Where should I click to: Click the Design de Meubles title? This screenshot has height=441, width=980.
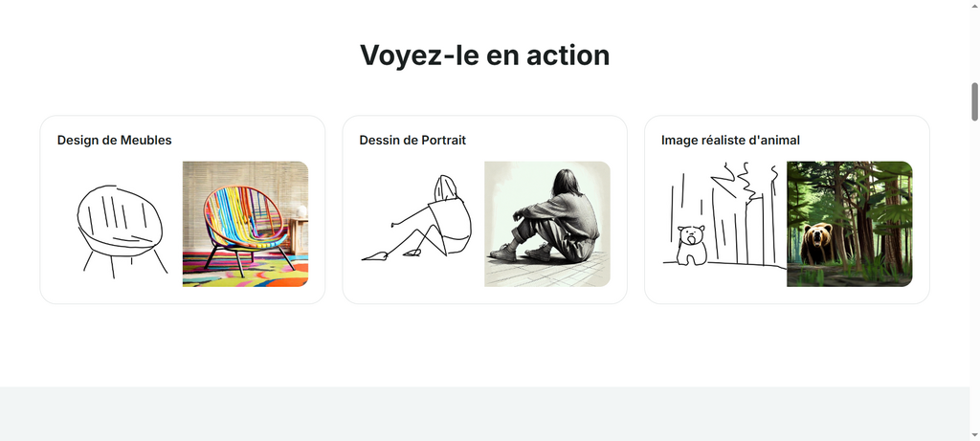point(115,140)
